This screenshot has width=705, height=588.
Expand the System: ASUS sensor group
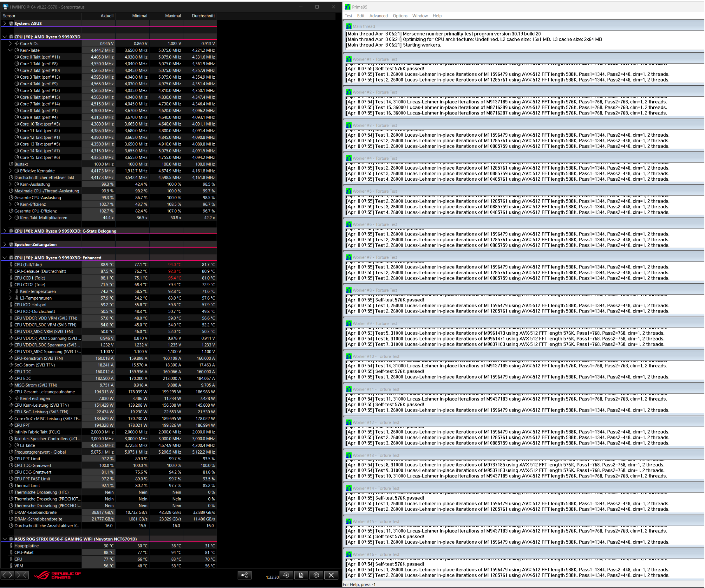(4, 23)
